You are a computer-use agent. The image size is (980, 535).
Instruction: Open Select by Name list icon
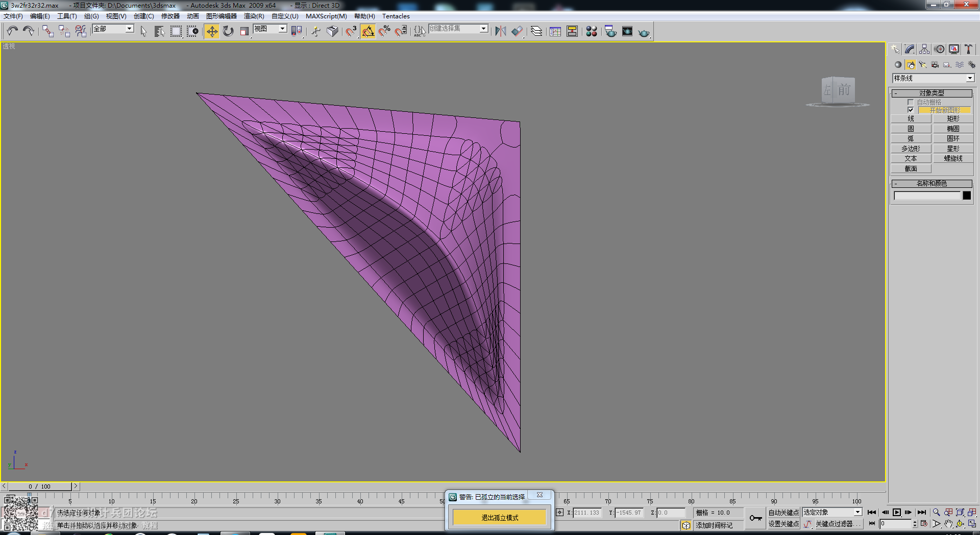coord(159,31)
